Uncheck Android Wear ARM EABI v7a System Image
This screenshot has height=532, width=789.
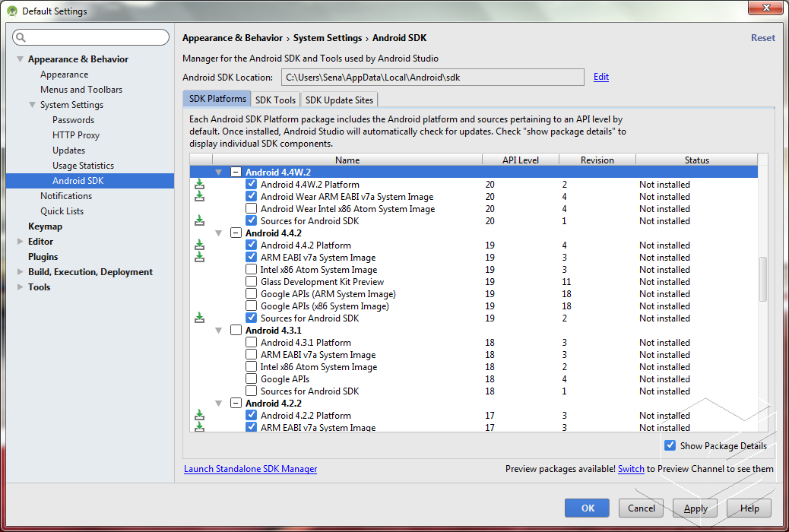point(251,196)
